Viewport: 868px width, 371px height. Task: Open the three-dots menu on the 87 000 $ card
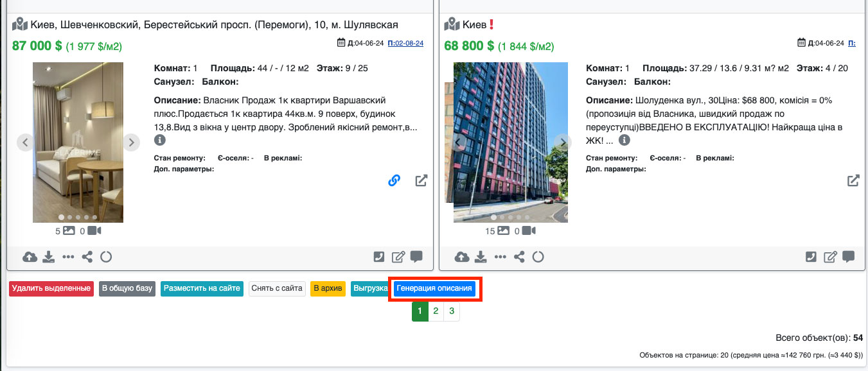coord(68,257)
